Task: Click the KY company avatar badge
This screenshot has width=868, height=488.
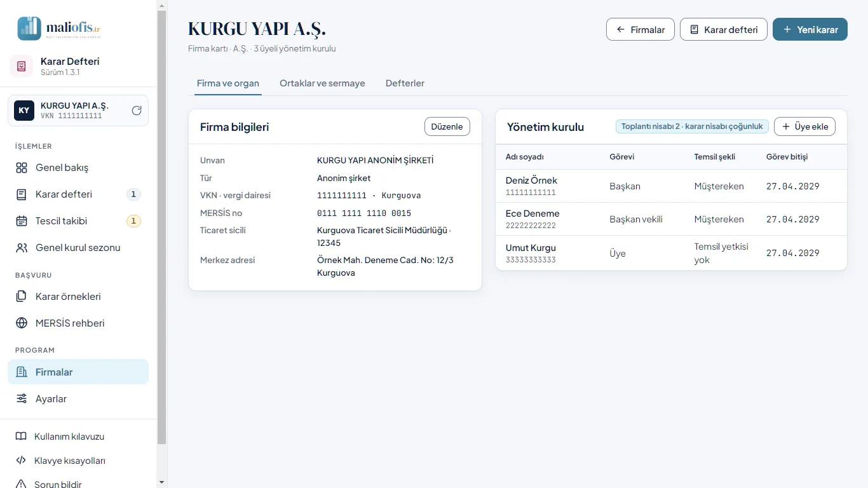Action: pyautogui.click(x=24, y=111)
